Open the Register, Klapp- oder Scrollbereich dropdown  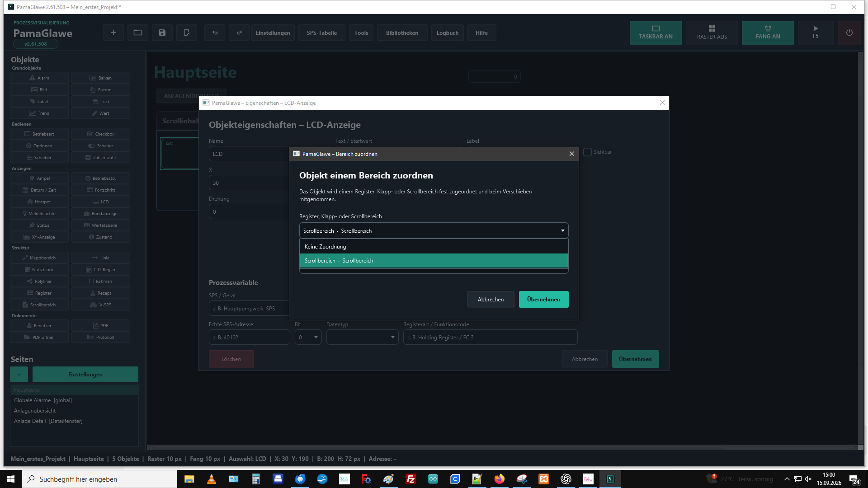[434, 230]
